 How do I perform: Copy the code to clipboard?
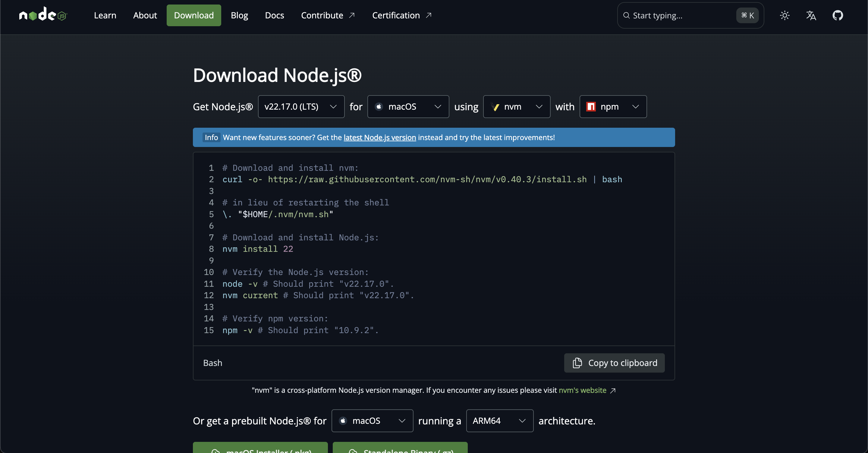[614, 363]
